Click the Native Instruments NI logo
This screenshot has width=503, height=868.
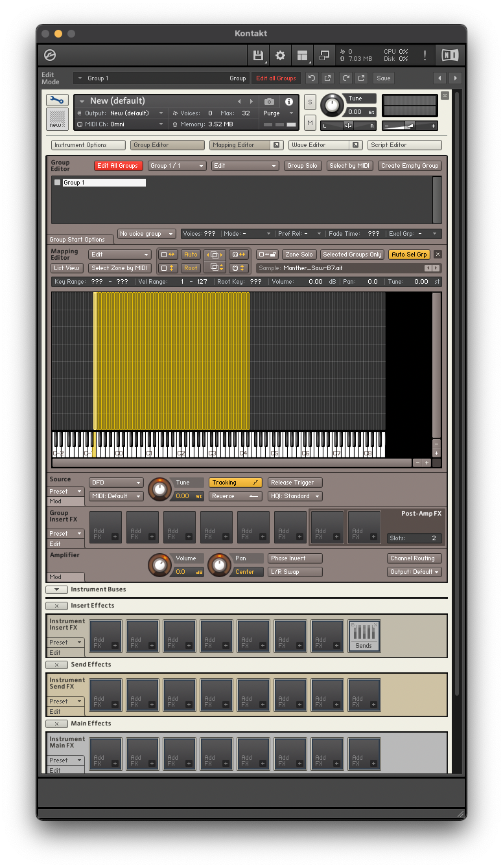tap(449, 55)
